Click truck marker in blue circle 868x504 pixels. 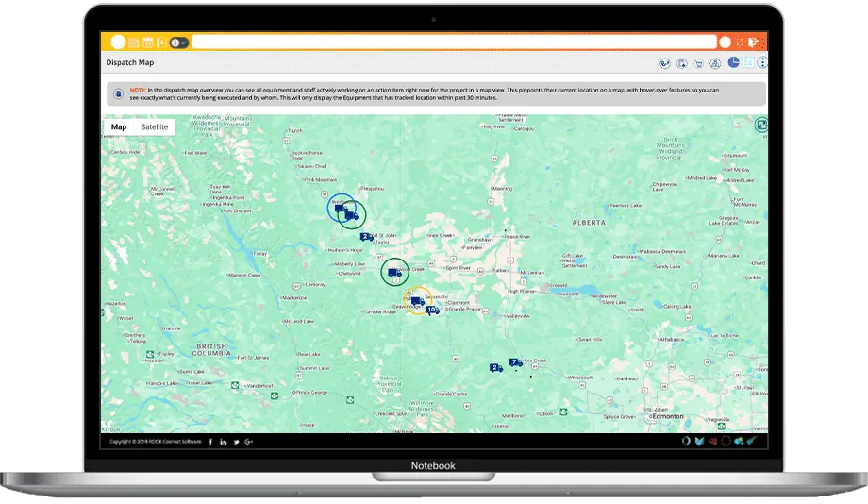342,208
